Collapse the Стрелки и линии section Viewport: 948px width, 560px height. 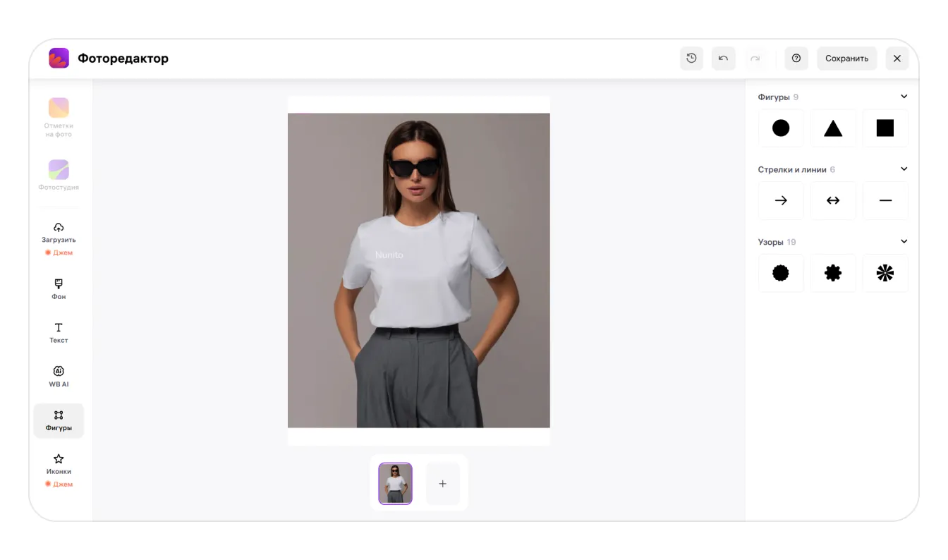click(904, 169)
